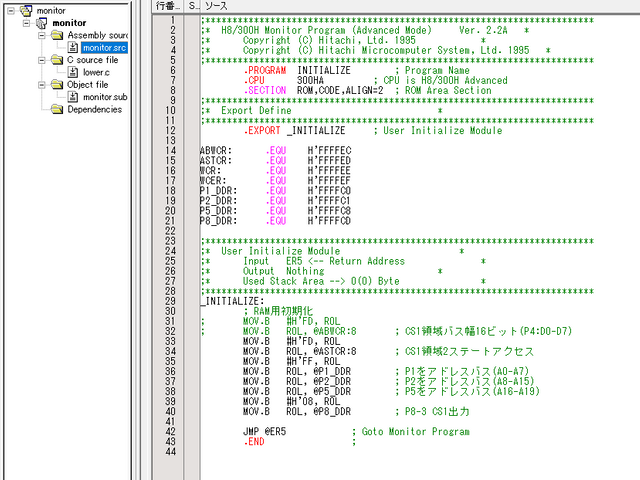This screenshot has width=640, height=480.
Task: Click the ソース source column header
Action: tap(216, 6)
